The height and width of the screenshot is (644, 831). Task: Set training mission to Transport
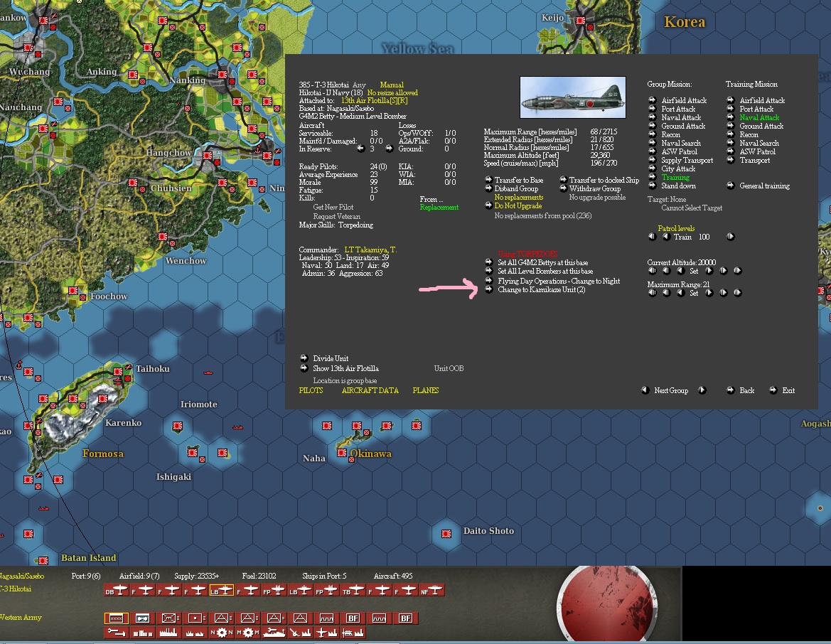point(731,159)
